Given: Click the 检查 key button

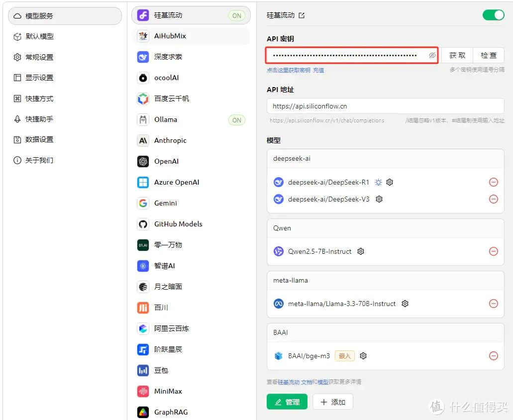Looking at the screenshot, I should 489,55.
